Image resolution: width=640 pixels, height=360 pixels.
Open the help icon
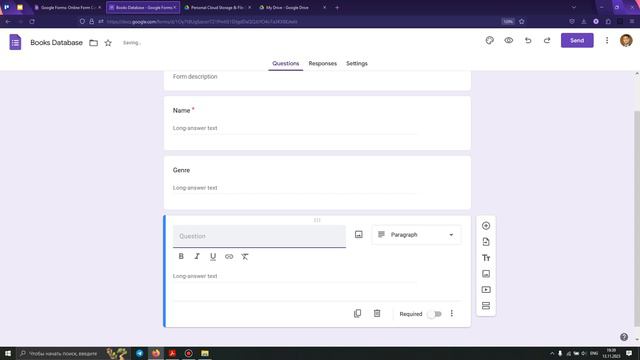click(624, 337)
